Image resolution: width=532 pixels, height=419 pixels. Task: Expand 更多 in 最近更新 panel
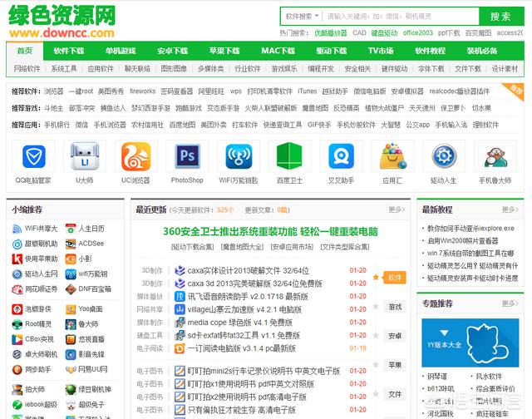pos(397,210)
